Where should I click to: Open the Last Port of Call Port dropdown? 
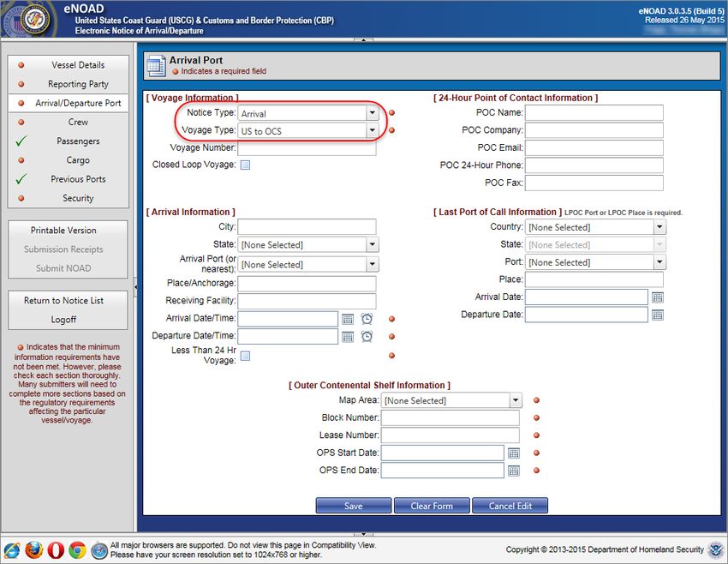[659, 262]
